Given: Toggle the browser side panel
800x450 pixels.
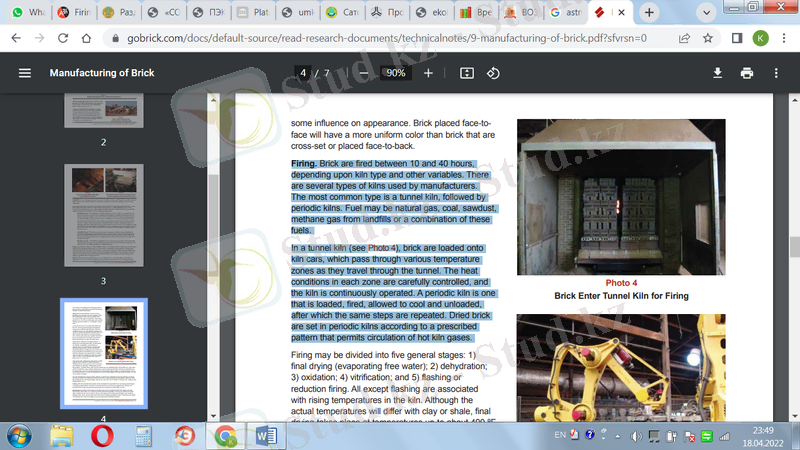Looking at the screenshot, I should pyautogui.click(x=737, y=38).
